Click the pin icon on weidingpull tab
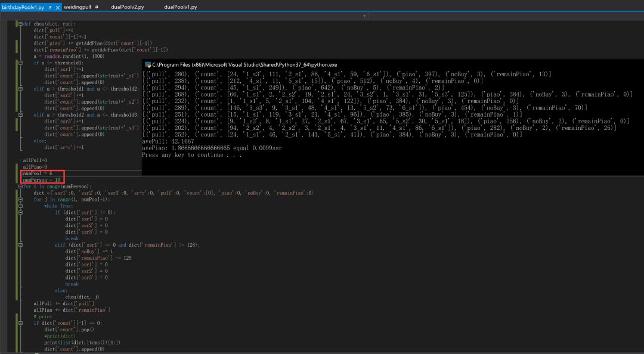This screenshot has width=644, height=354. (x=97, y=7)
